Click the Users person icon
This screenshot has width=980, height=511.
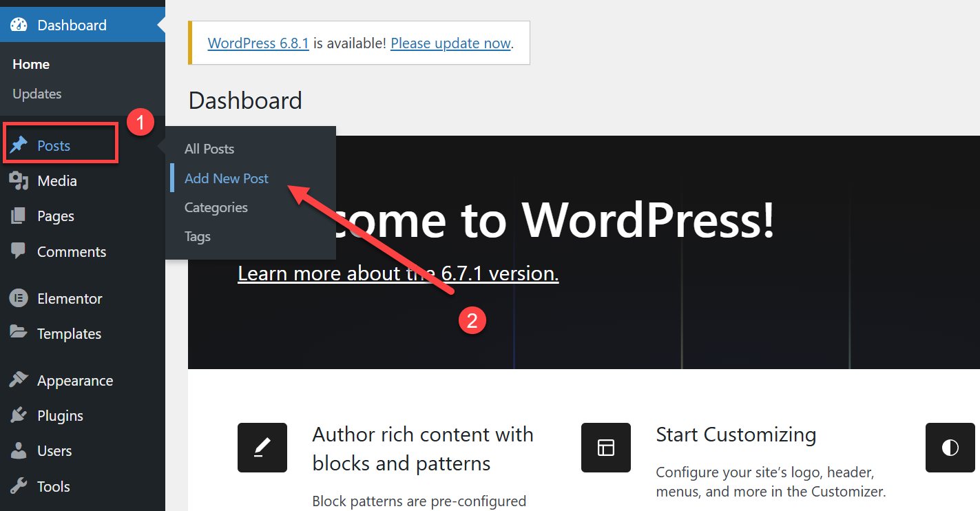click(19, 451)
